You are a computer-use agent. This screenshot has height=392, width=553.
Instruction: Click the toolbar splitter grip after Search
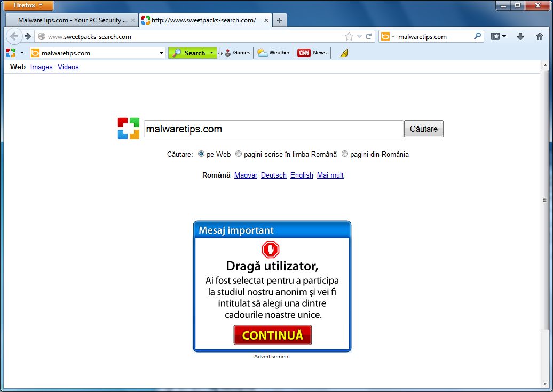pos(220,53)
